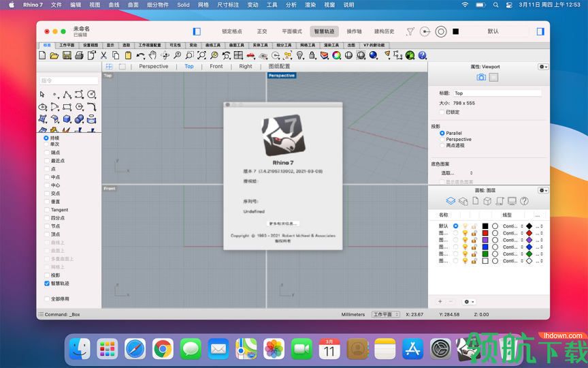588x368 pixels.
Task: Open the layers panel gear menu at top
Action: tap(543, 190)
